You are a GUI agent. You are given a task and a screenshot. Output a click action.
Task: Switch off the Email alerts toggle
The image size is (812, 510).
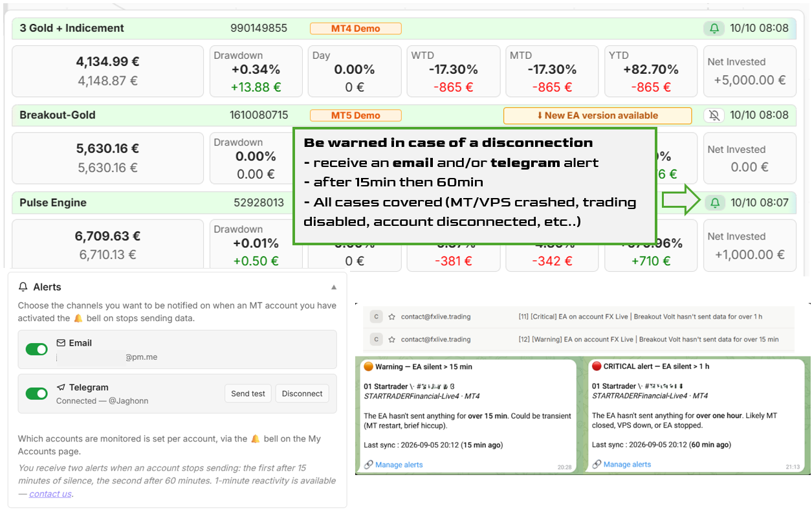coord(37,349)
